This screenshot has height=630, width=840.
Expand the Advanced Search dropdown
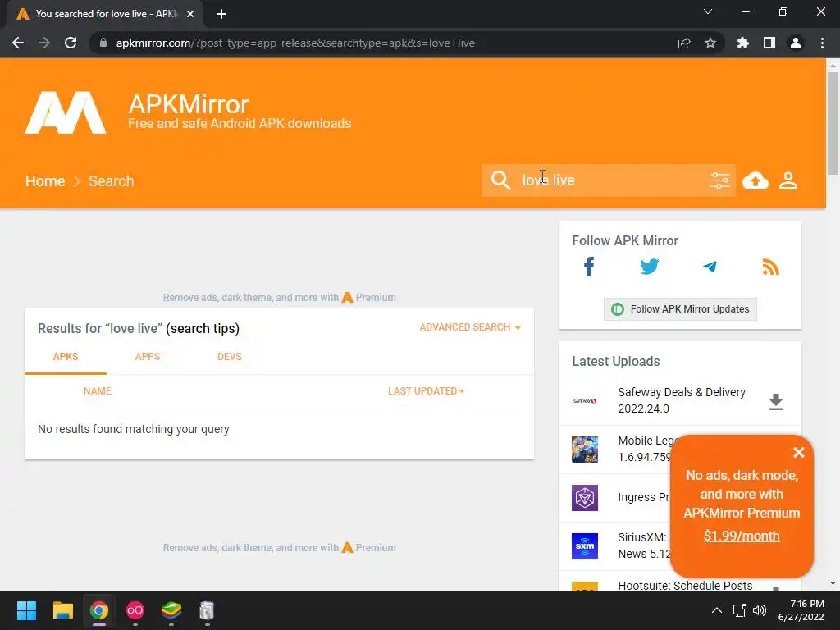click(470, 327)
